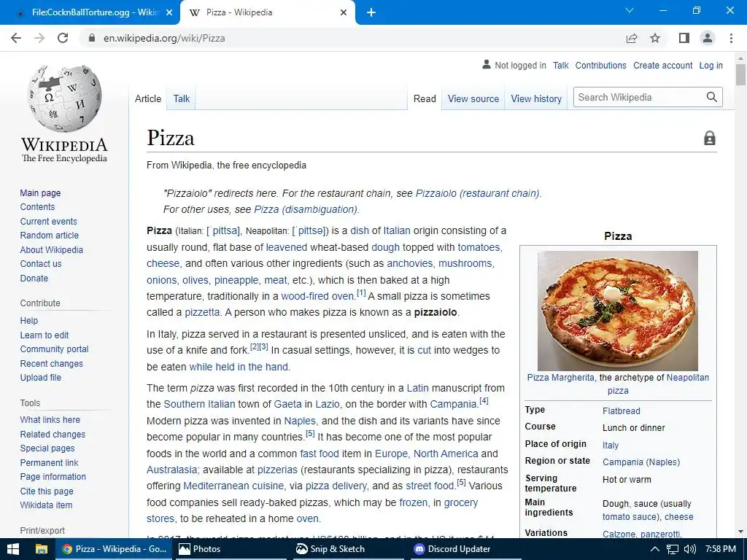Click the Donate sidebar link
The width and height of the screenshot is (747, 560).
[x=34, y=278]
